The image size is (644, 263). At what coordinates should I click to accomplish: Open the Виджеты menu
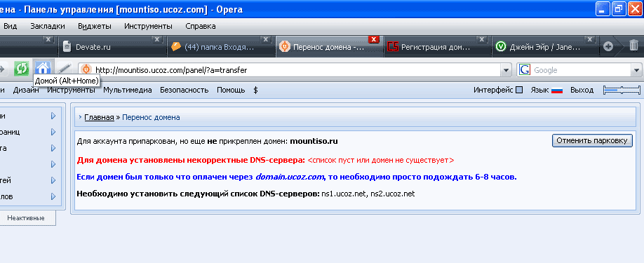click(95, 26)
